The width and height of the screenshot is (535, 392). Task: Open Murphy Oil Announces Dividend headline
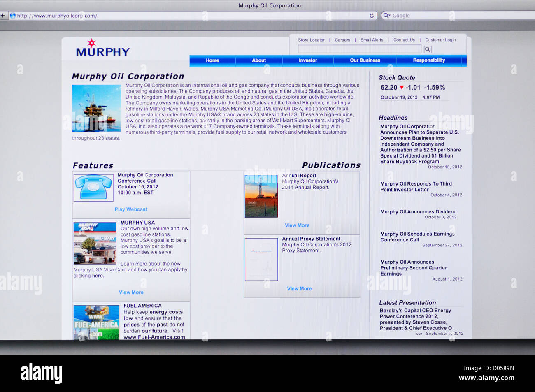pos(418,212)
